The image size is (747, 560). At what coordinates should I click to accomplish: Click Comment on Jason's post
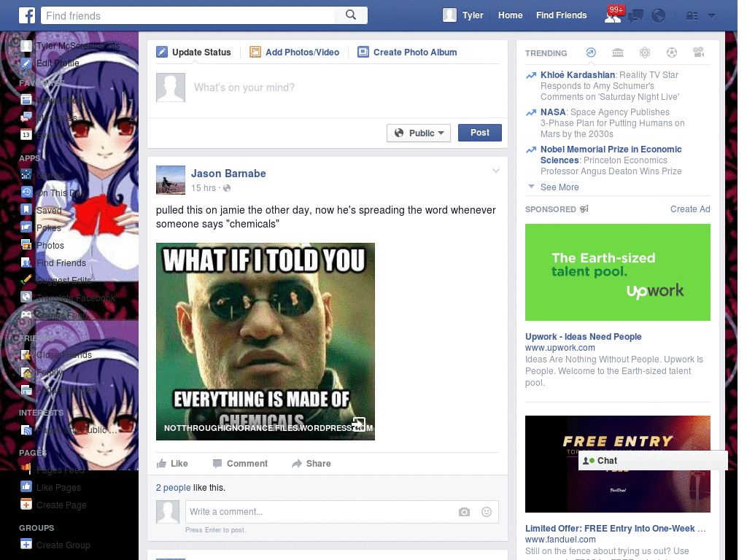240,463
